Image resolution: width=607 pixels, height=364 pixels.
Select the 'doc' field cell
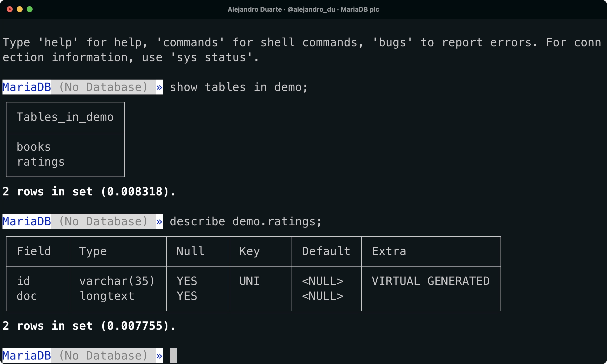tap(27, 296)
